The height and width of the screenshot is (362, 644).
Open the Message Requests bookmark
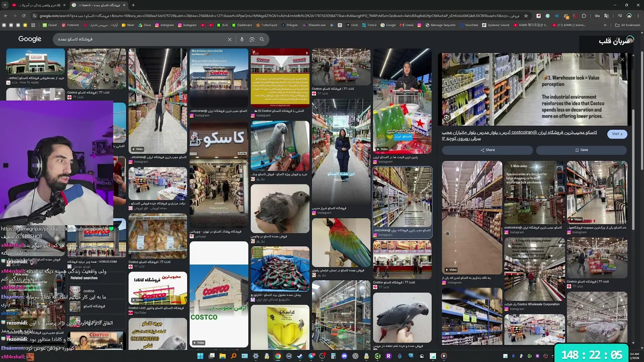pyautogui.click(x=440, y=25)
